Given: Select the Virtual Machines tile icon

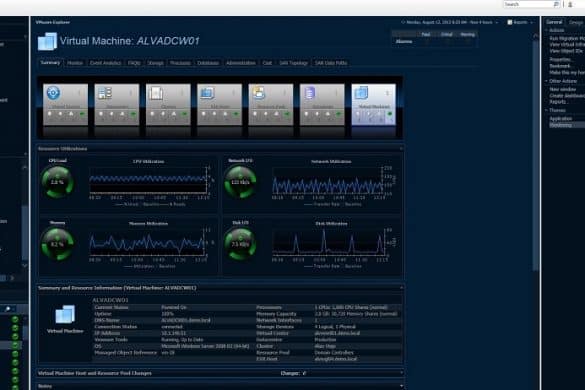Looking at the screenshot, I should tap(361, 93).
